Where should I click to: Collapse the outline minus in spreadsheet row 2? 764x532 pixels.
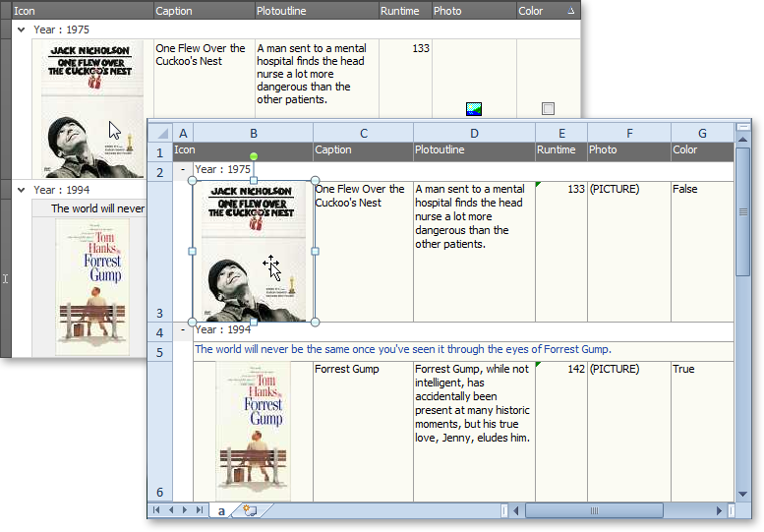[183, 171]
